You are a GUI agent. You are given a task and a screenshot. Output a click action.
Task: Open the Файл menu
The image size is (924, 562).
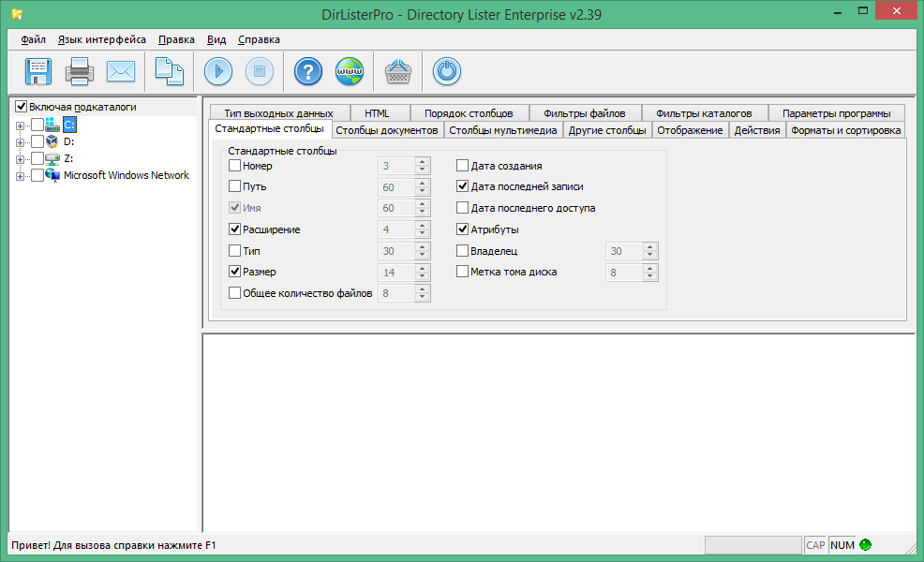click(x=33, y=39)
